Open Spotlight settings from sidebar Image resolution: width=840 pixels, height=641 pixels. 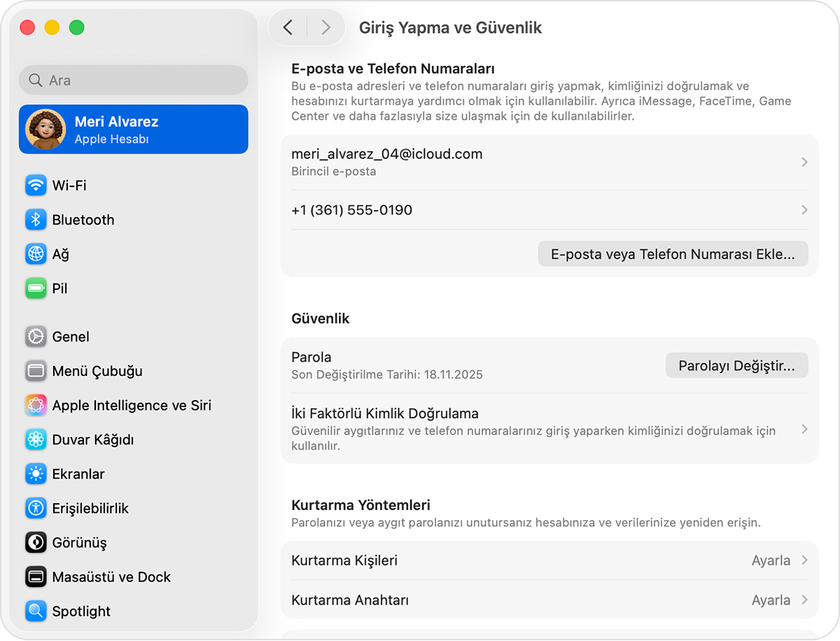coord(80,611)
